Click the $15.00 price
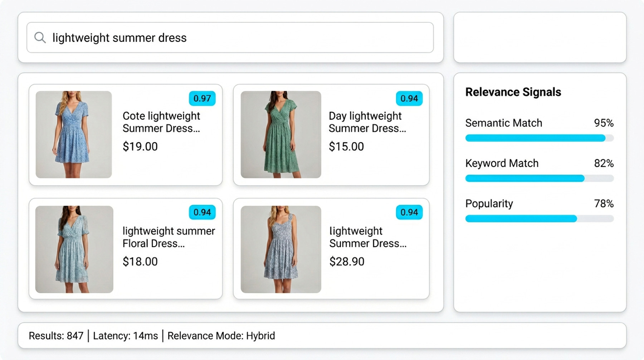 point(346,147)
